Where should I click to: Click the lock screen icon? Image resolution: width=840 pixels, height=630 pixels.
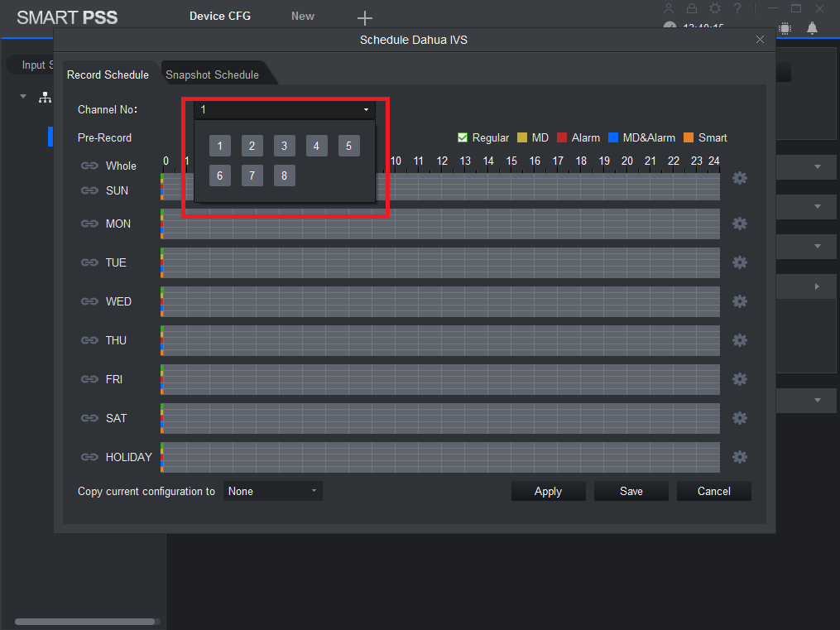click(x=692, y=8)
